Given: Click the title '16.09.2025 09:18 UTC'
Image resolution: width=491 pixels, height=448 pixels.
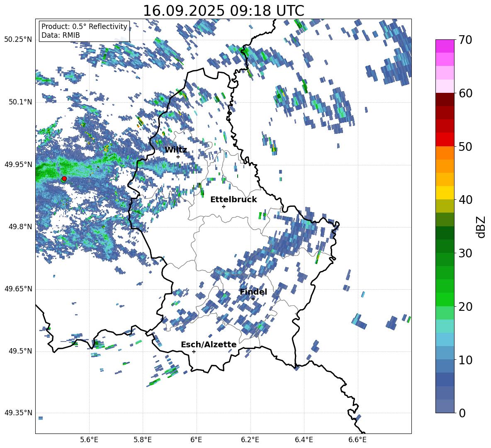Looking at the screenshot, I should [224, 11].
